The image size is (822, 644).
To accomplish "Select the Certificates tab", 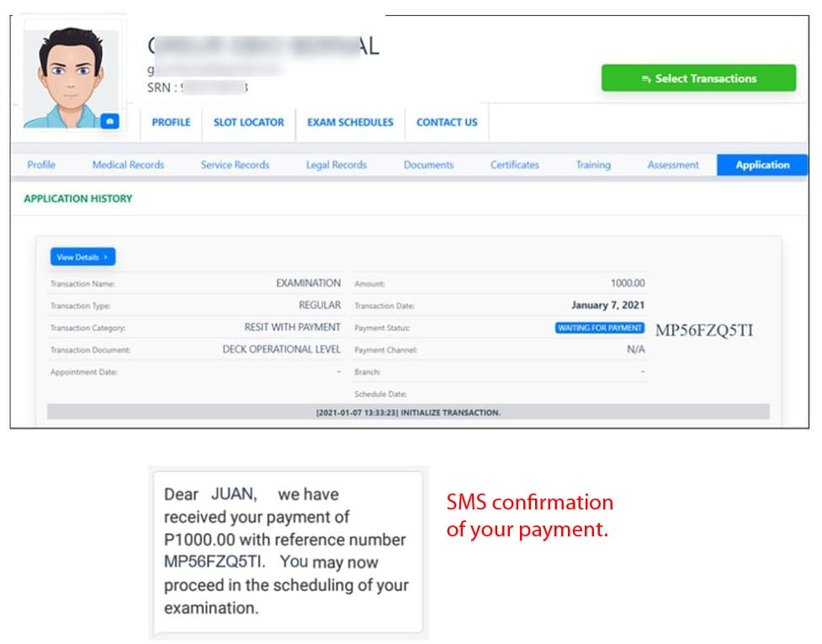I will click(514, 165).
